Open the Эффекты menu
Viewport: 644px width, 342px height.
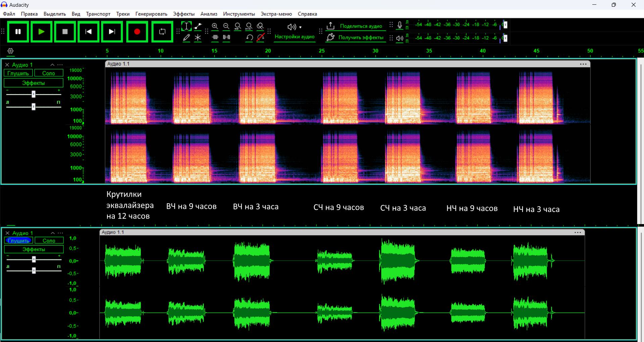pyautogui.click(x=184, y=14)
